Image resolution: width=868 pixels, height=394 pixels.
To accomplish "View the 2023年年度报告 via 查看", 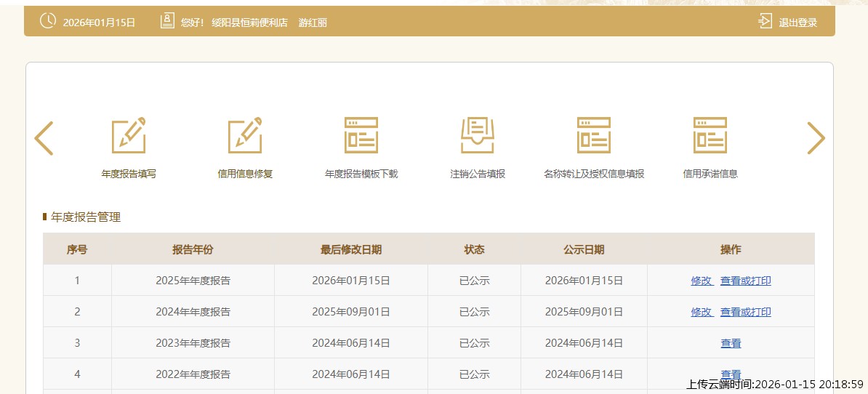I will [731, 343].
